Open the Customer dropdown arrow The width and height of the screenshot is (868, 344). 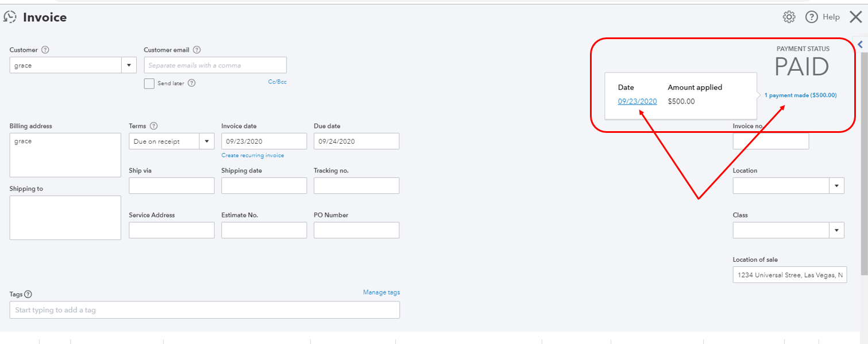click(x=129, y=65)
